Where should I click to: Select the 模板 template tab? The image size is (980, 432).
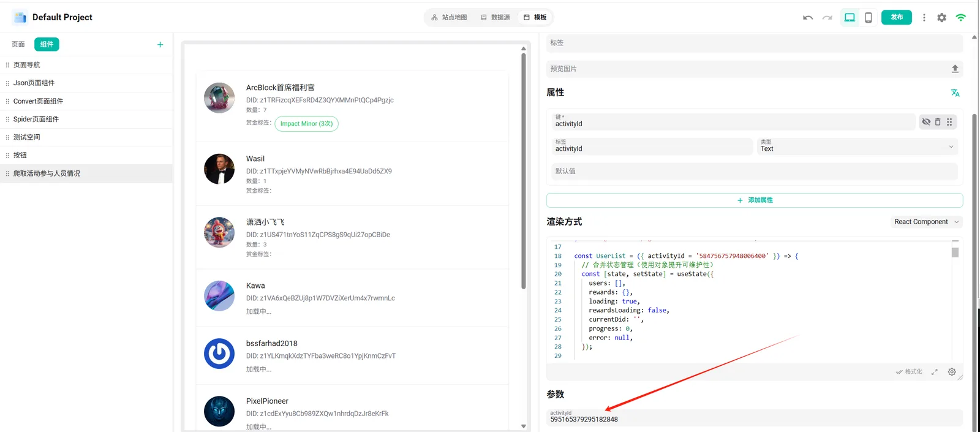pyautogui.click(x=535, y=17)
